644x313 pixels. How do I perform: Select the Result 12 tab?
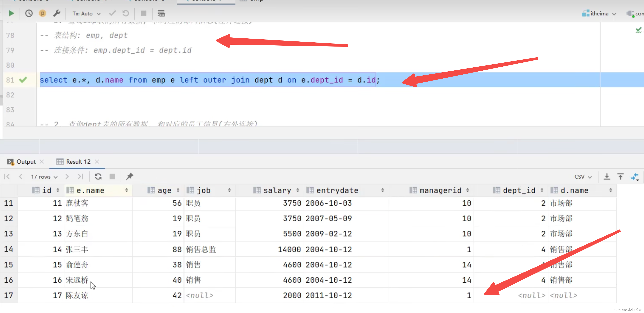pyautogui.click(x=74, y=162)
